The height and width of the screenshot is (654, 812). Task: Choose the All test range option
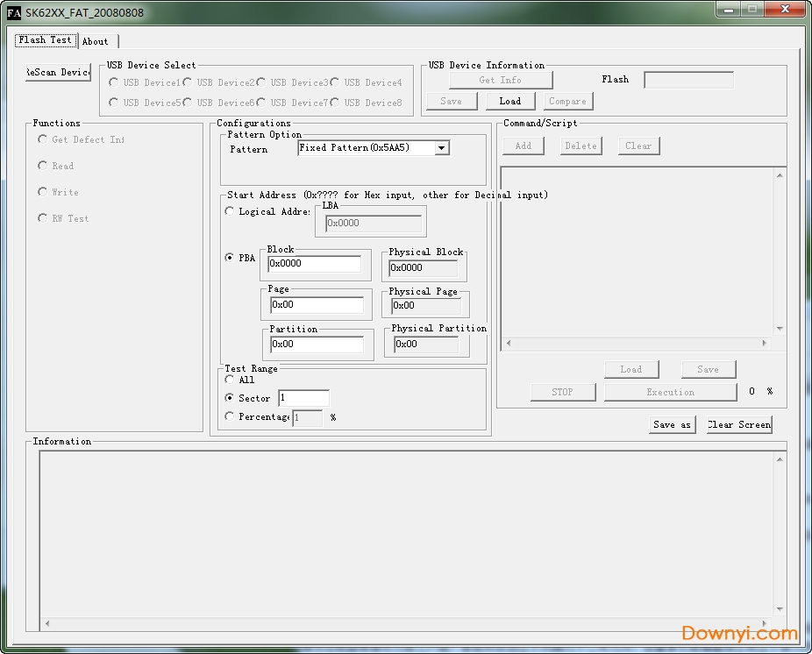coord(230,380)
